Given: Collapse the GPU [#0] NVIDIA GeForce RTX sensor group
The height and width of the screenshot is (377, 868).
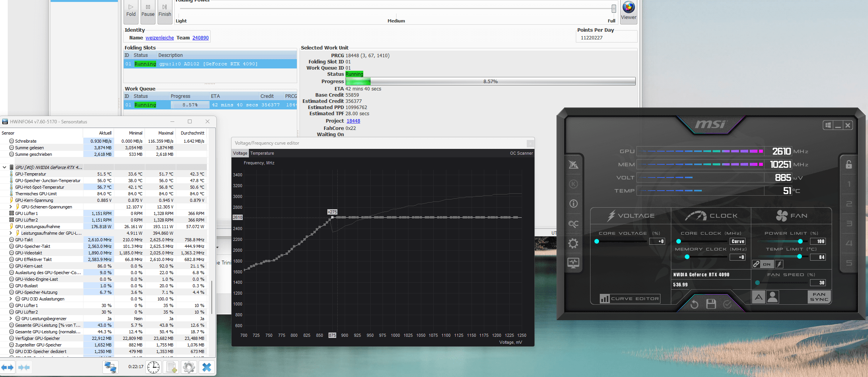Looking at the screenshot, I should (x=4, y=167).
